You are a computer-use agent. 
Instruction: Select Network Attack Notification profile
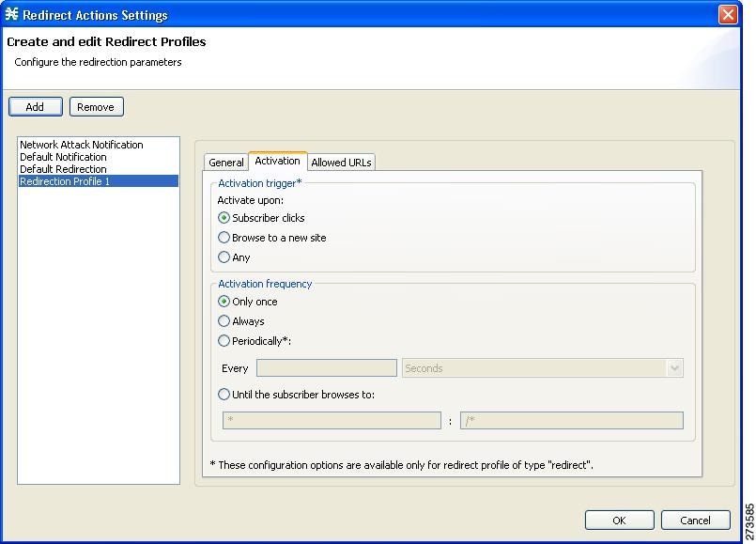[x=82, y=145]
